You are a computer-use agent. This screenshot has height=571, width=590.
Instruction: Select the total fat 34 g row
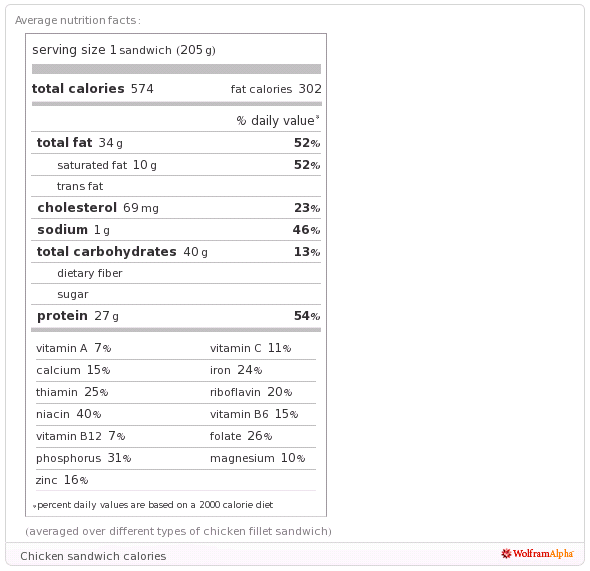click(x=176, y=143)
